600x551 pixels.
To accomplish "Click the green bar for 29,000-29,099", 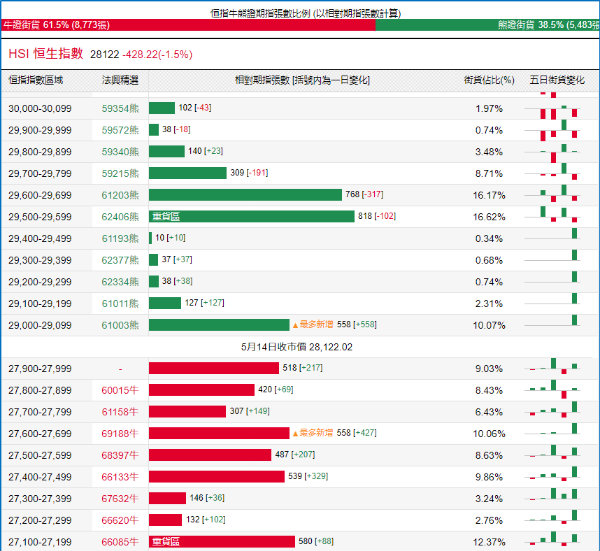I will click(x=219, y=325).
